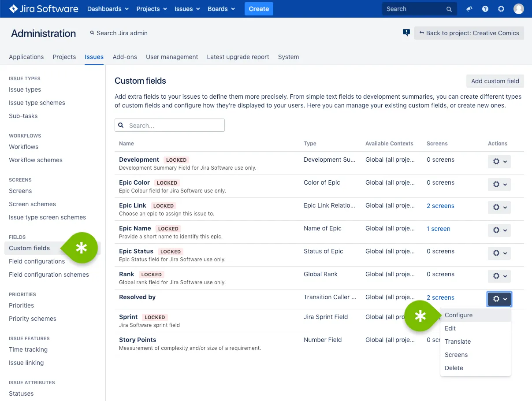The width and height of the screenshot is (532, 401).
Task: Click Add custom field button
Action: (x=495, y=81)
